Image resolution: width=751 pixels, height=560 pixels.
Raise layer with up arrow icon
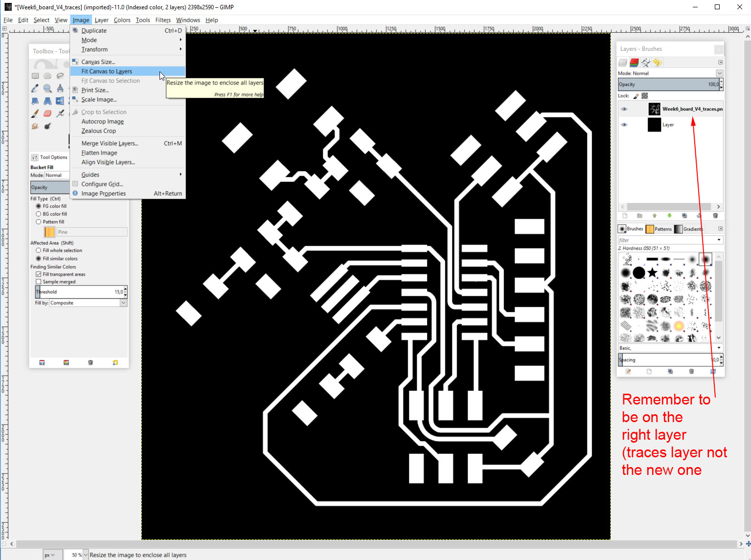tap(655, 216)
